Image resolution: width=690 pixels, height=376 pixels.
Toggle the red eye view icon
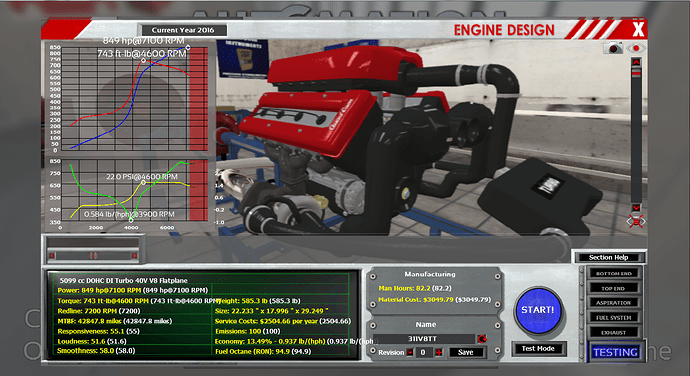[x=636, y=48]
